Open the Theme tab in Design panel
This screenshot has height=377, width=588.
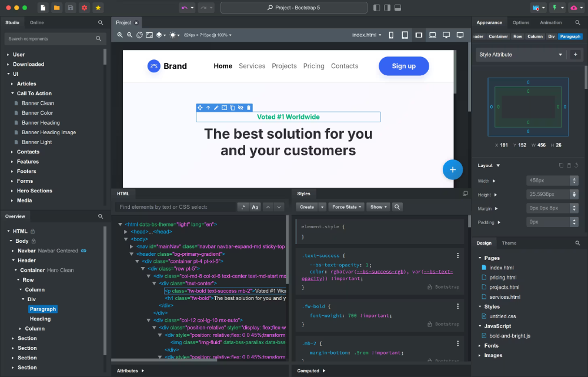[509, 243]
